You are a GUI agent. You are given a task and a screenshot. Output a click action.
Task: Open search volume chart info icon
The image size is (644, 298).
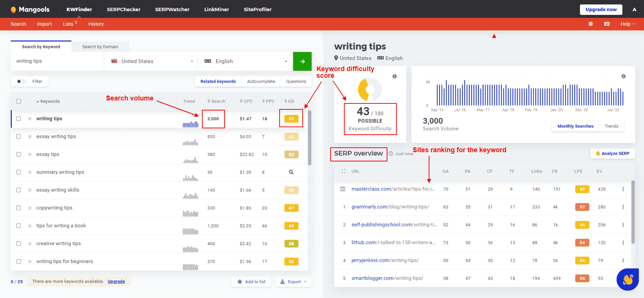624,76
